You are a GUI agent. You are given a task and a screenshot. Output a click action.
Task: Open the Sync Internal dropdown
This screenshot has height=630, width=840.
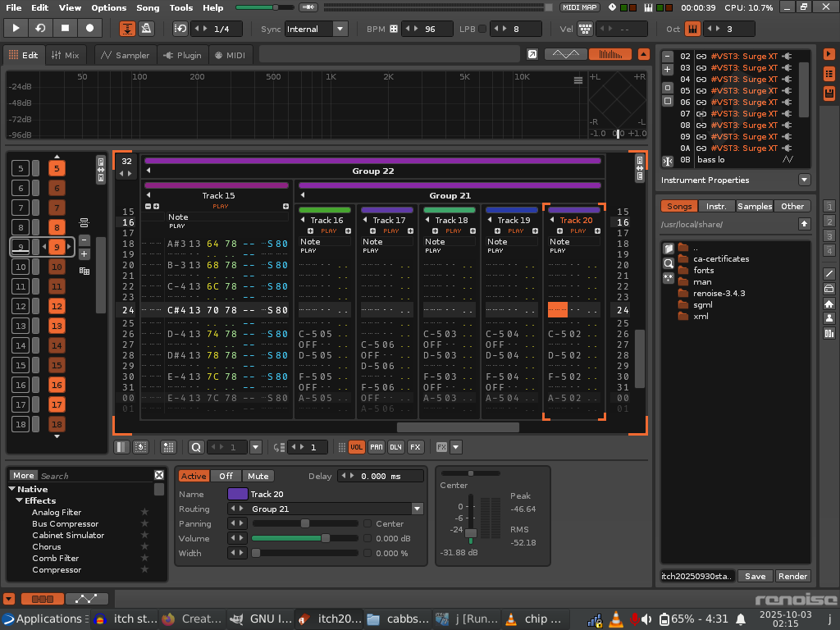(x=340, y=29)
